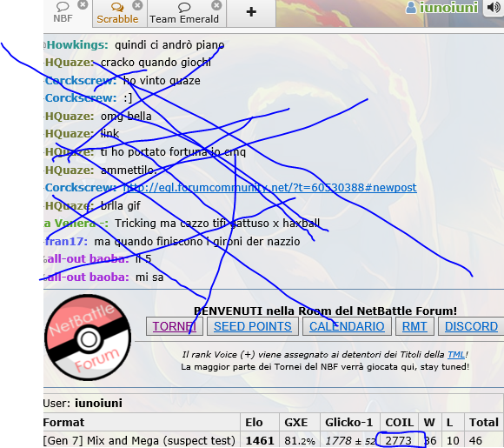Open the iunoiuni user menu

[x=441, y=8]
